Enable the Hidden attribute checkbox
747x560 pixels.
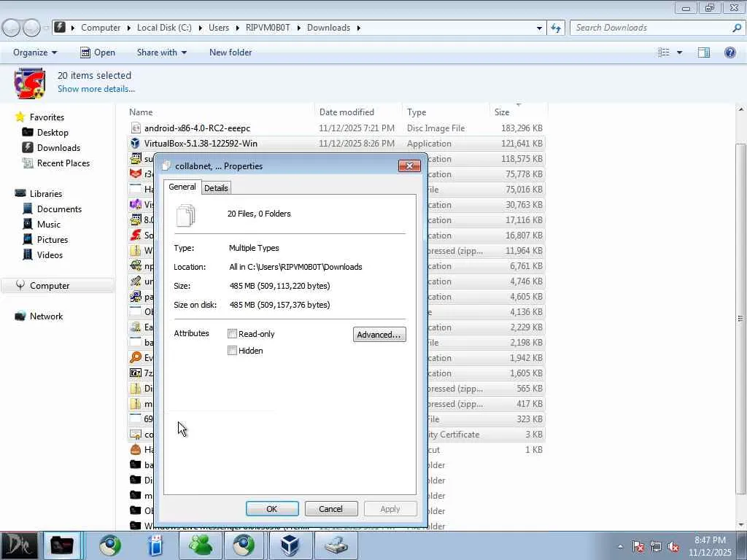232,351
